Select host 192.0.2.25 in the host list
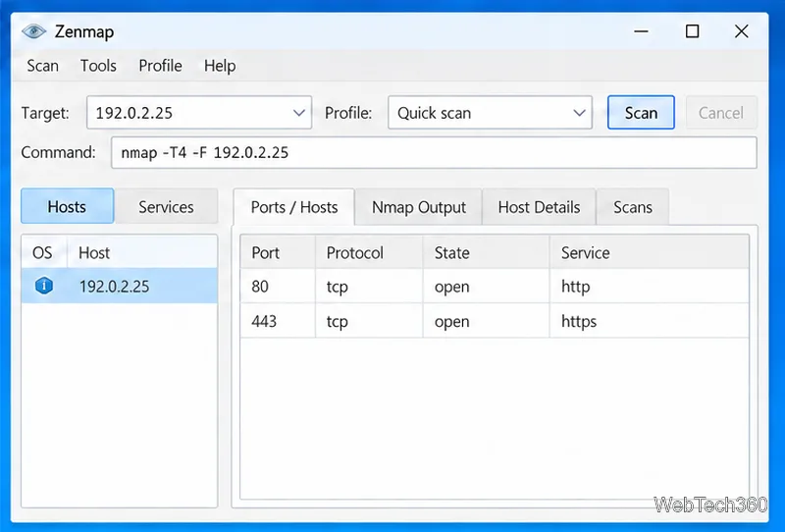This screenshot has width=785, height=532. pos(119,286)
